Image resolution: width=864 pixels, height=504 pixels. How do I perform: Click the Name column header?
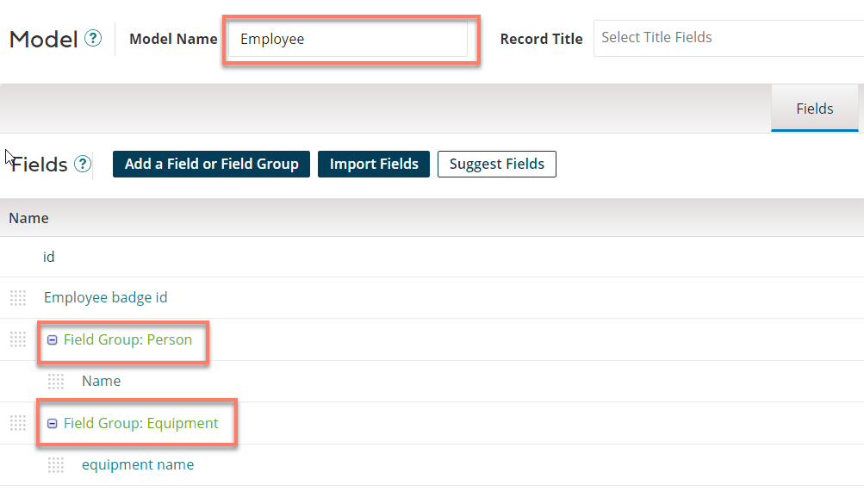pyautogui.click(x=28, y=218)
